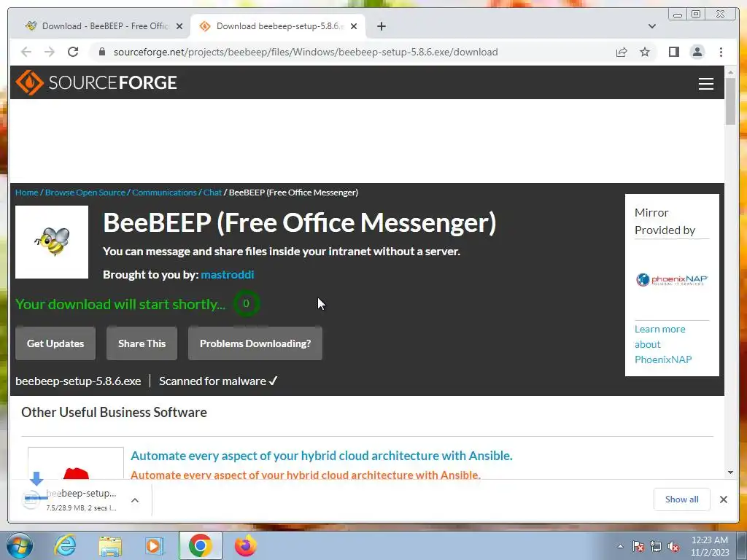Click Show all downloads button
Screen dimensions: 747x560
click(x=682, y=499)
